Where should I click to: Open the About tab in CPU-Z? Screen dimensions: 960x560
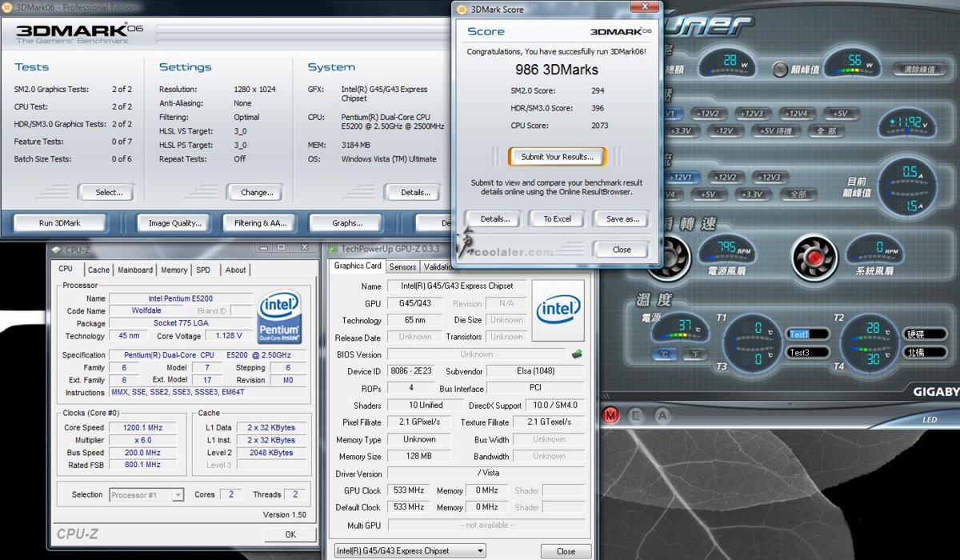pyautogui.click(x=235, y=270)
